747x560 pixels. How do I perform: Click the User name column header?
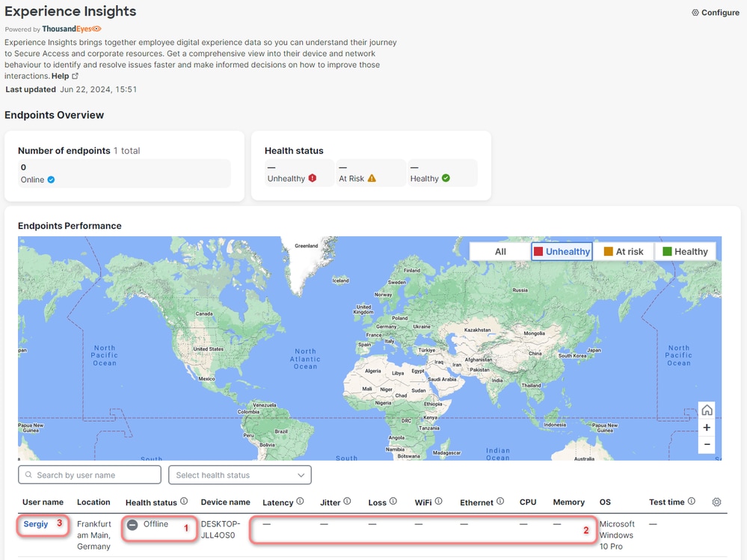click(43, 502)
